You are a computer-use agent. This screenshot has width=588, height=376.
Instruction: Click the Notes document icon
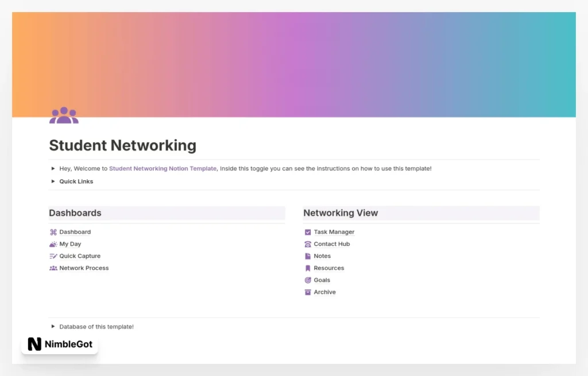pyautogui.click(x=308, y=256)
